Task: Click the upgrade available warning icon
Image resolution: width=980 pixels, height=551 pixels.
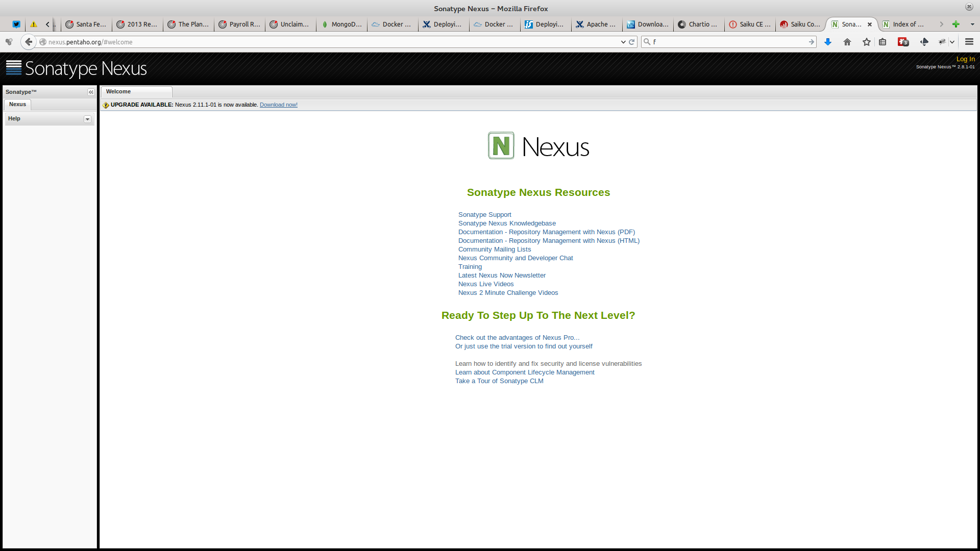Action: pyautogui.click(x=106, y=105)
